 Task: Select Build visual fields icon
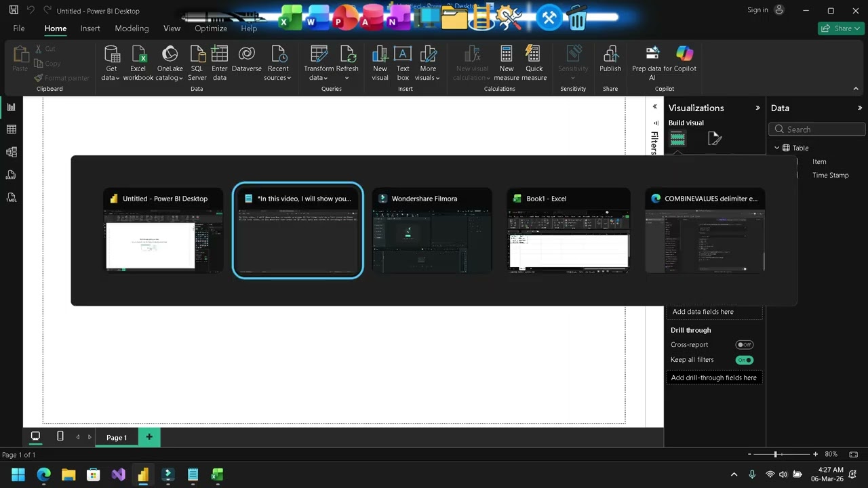[x=677, y=138]
